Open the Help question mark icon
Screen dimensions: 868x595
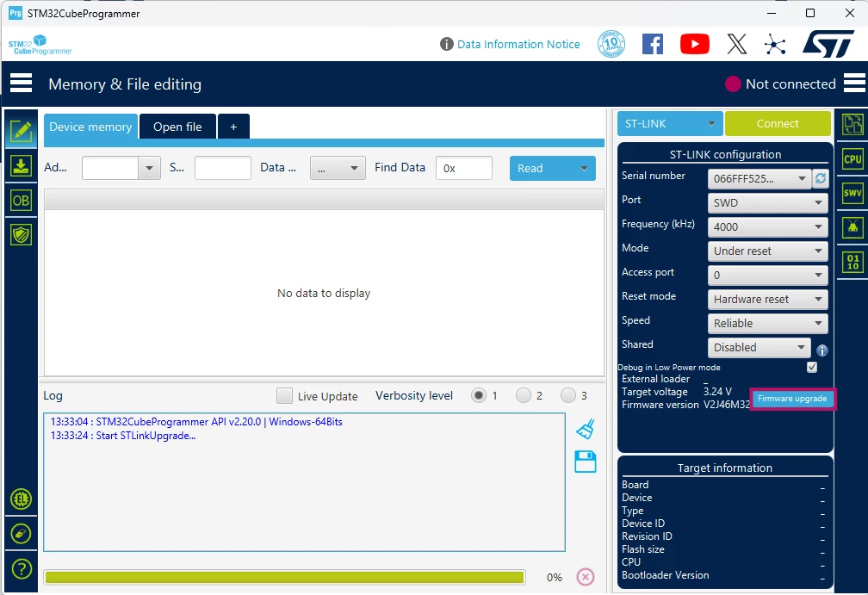tap(21, 569)
